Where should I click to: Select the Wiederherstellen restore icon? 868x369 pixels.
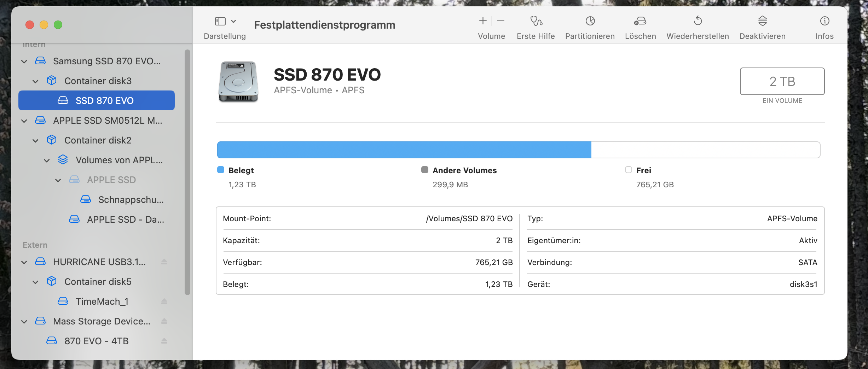tap(698, 21)
